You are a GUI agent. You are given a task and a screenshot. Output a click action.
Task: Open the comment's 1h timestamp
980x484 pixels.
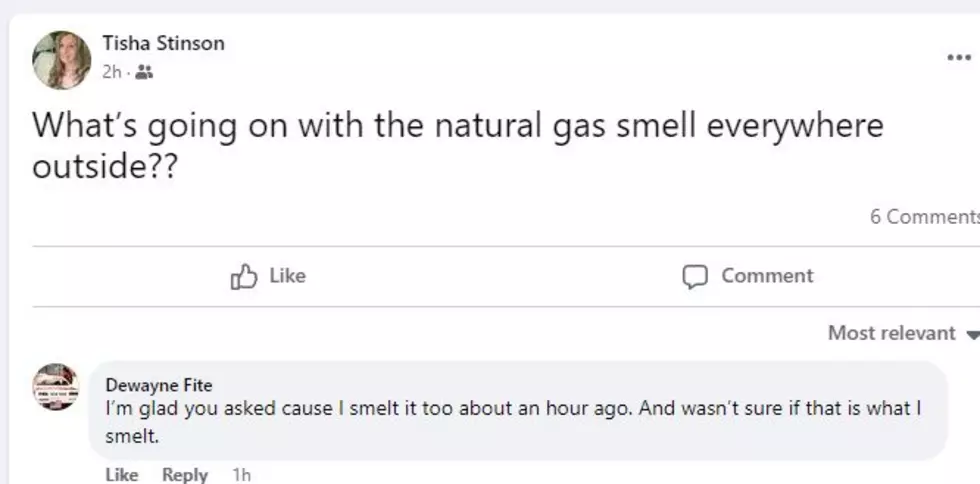click(x=241, y=475)
